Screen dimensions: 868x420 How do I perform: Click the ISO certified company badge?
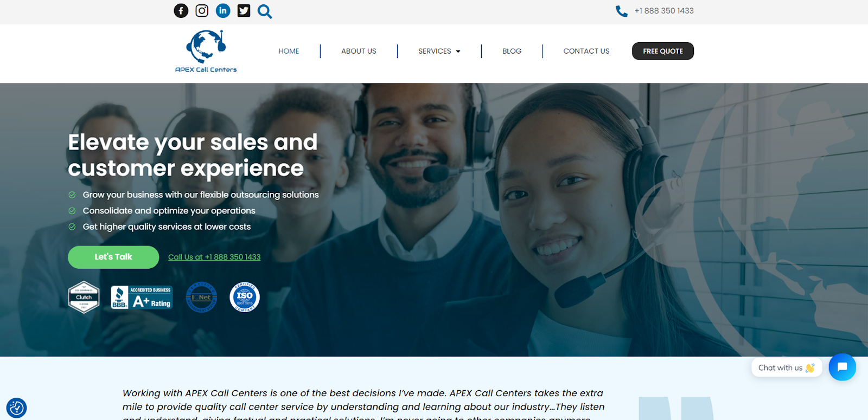(x=245, y=297)
